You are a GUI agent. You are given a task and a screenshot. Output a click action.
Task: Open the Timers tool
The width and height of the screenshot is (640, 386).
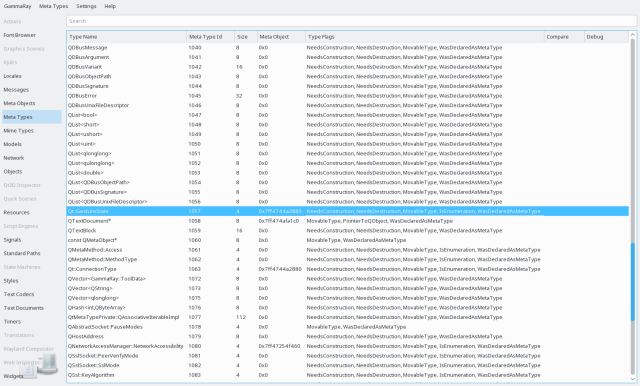[32, 322]
